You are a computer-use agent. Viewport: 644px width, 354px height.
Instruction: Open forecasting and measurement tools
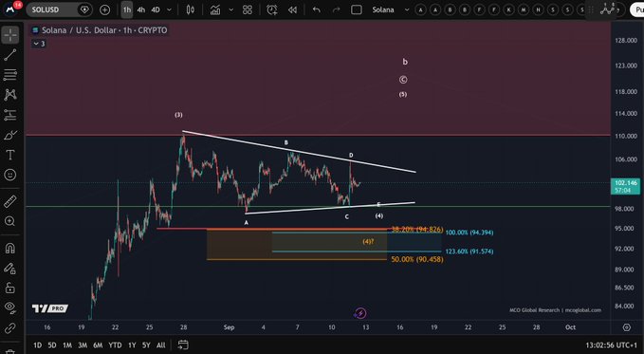[x=10, y=115]
